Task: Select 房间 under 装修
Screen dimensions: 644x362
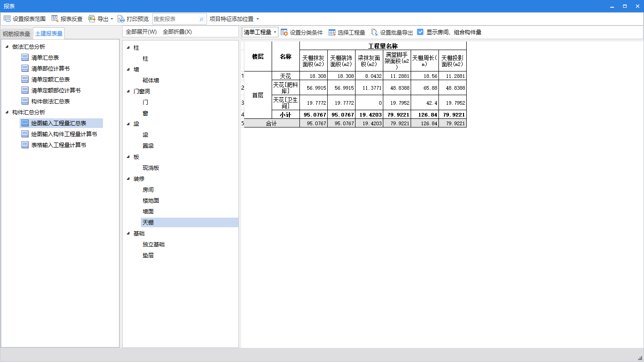Action: tap(148, 189)
